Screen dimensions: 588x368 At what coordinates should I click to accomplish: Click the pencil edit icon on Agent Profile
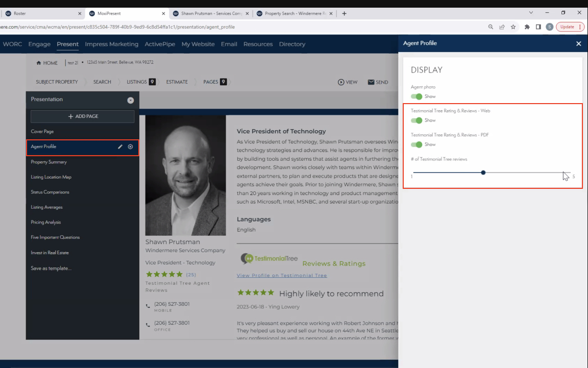120,146
